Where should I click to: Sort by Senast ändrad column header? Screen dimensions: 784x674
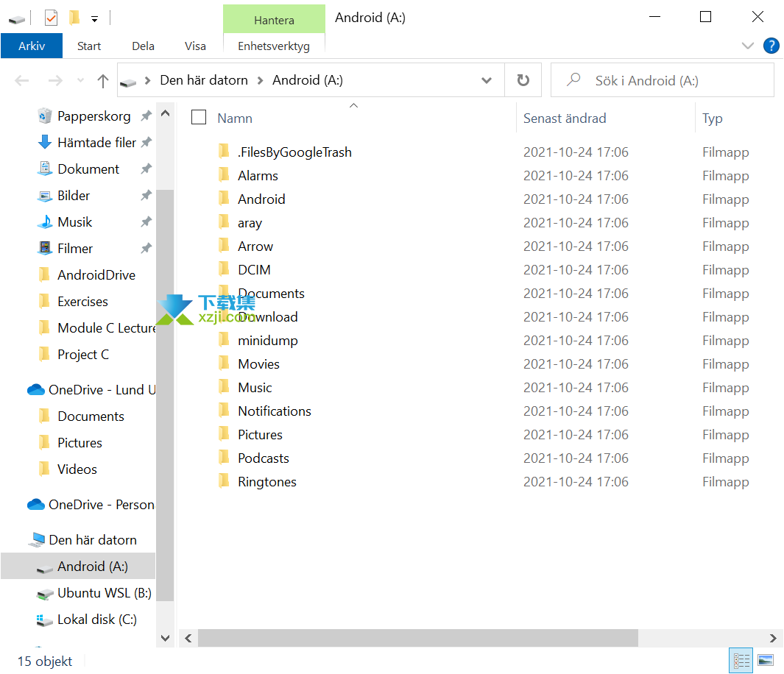[x=565, y=118]
